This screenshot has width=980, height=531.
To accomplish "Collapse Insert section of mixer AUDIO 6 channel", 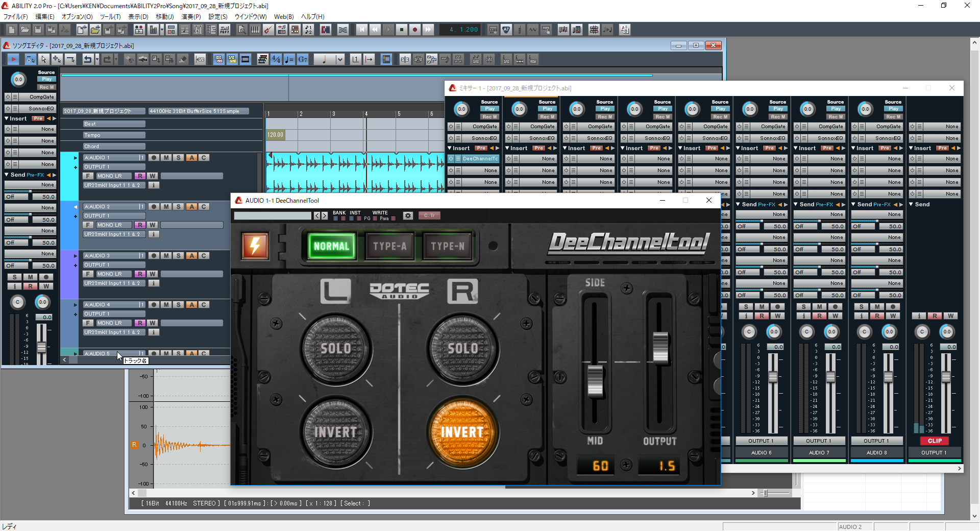I will (x=738, y=148).
